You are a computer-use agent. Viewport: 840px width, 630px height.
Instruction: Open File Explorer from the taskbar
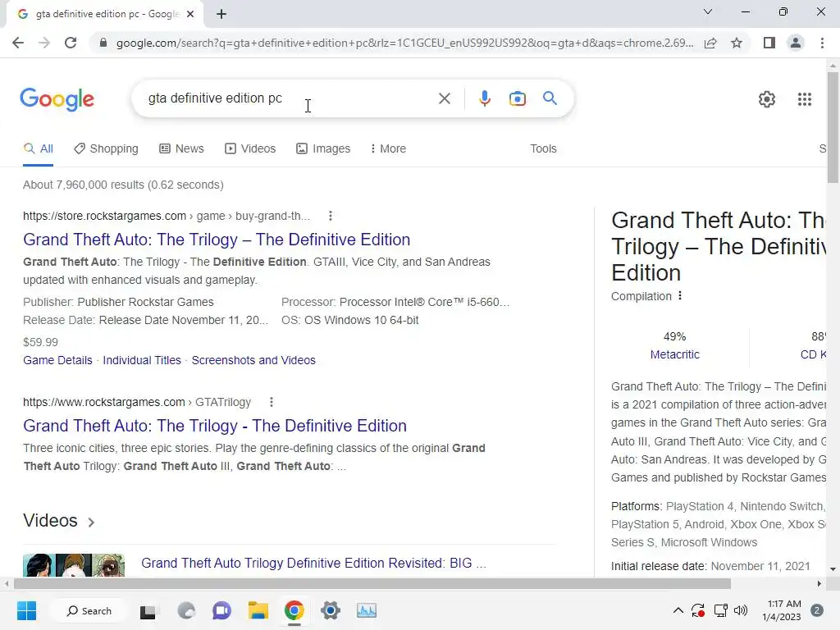(x=258, y=610)
